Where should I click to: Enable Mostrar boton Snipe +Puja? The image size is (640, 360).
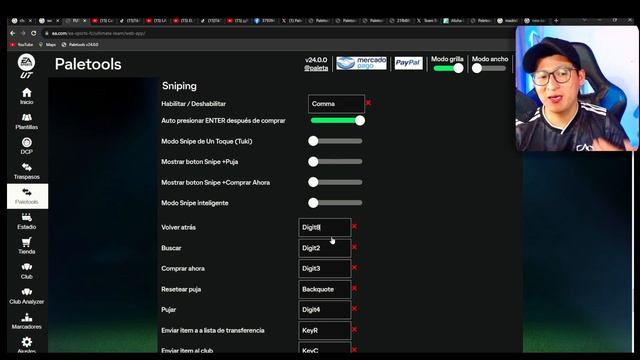336,162
